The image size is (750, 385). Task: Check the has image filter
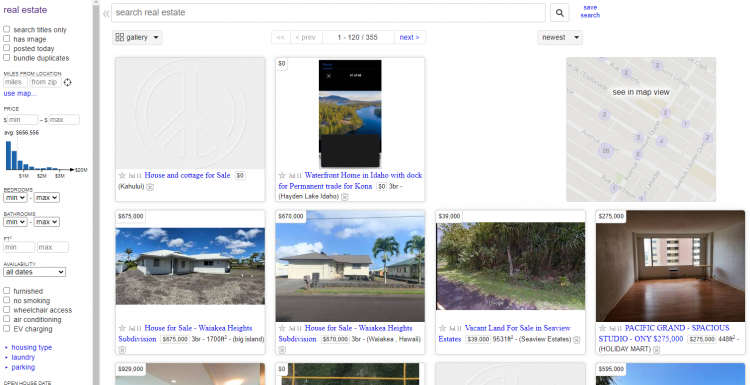coord(7,39)
